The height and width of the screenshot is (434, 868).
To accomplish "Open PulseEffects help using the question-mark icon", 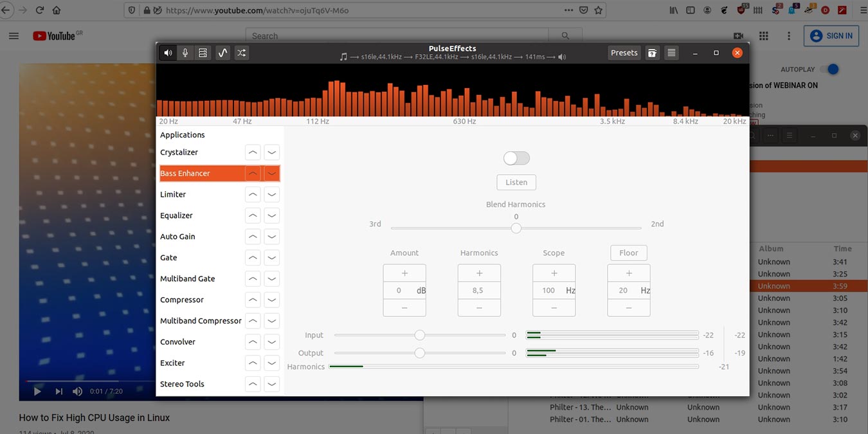I will tap(652, 52).
